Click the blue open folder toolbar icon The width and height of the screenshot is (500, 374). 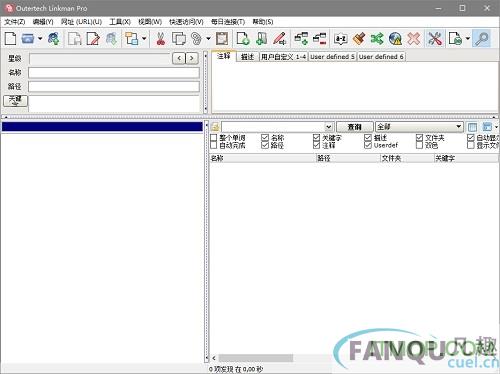(x=28, y=38)
